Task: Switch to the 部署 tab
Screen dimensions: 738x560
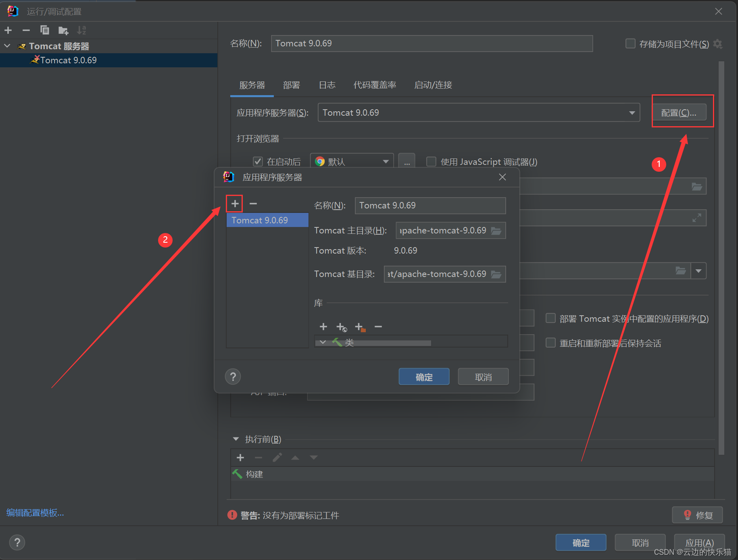Action: [291, 85]
